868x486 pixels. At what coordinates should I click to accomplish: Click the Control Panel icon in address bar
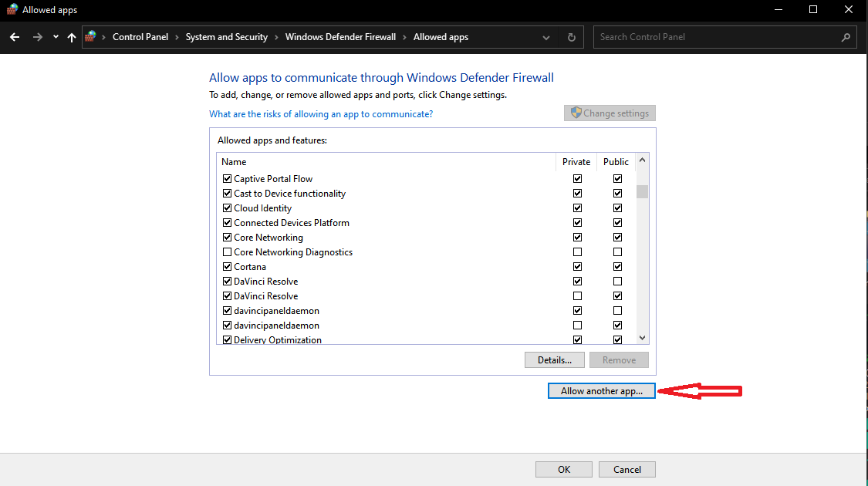(90, 36)
